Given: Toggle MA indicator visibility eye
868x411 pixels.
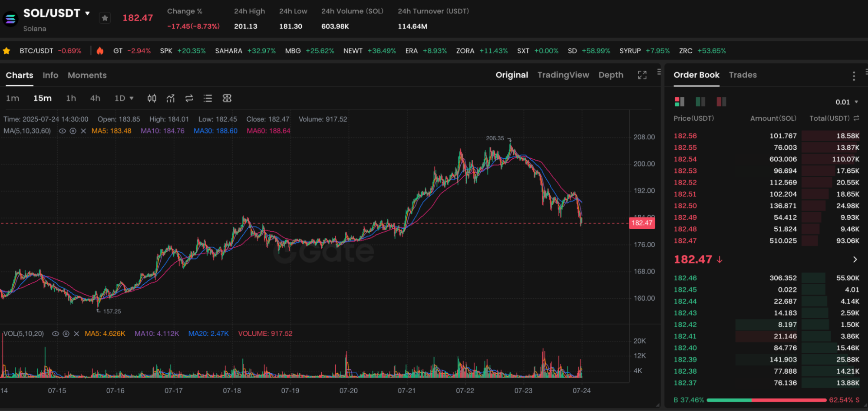Looking at the screenshot, I should point(62,131).
